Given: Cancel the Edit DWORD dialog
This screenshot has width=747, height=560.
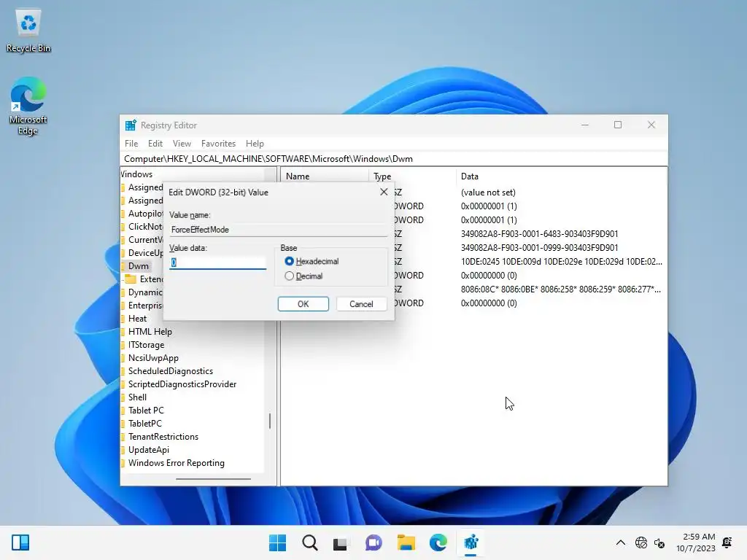Looking at the screenshot, I should tap(361, 304).
